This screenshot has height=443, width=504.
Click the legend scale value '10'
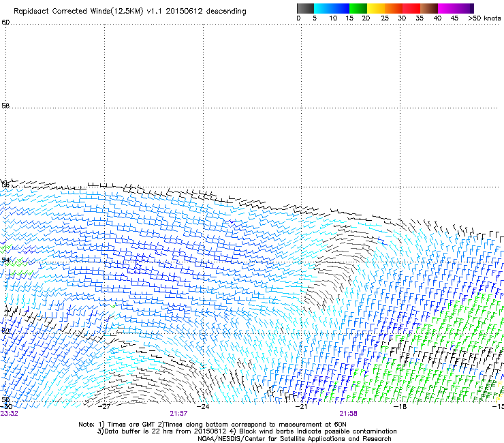[x=333, y=18]
